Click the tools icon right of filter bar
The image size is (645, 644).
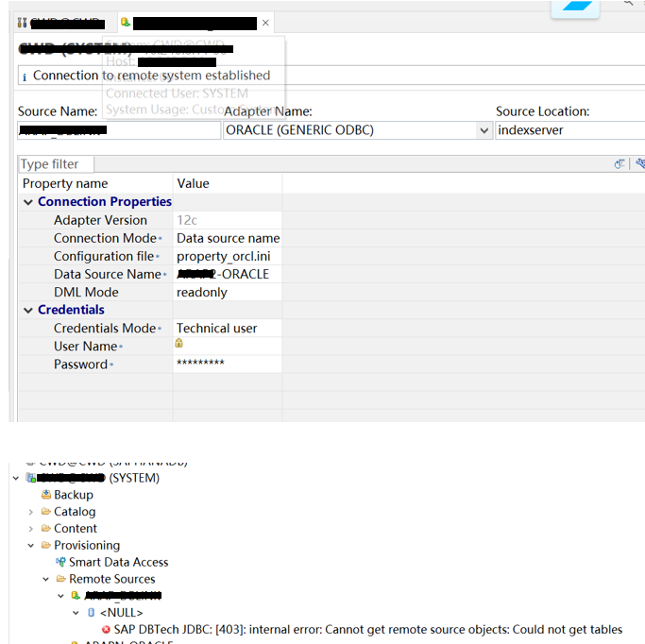(x=640, y=163)
